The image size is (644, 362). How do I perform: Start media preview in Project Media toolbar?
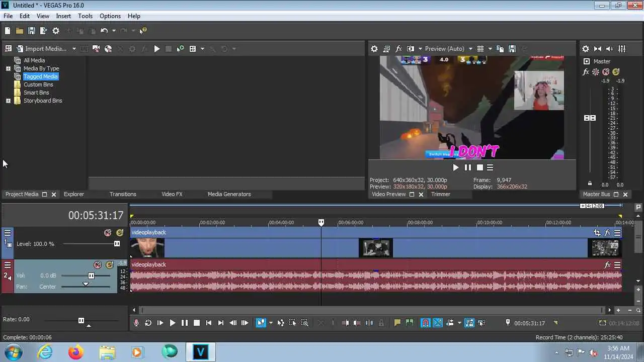pos(156,49)
